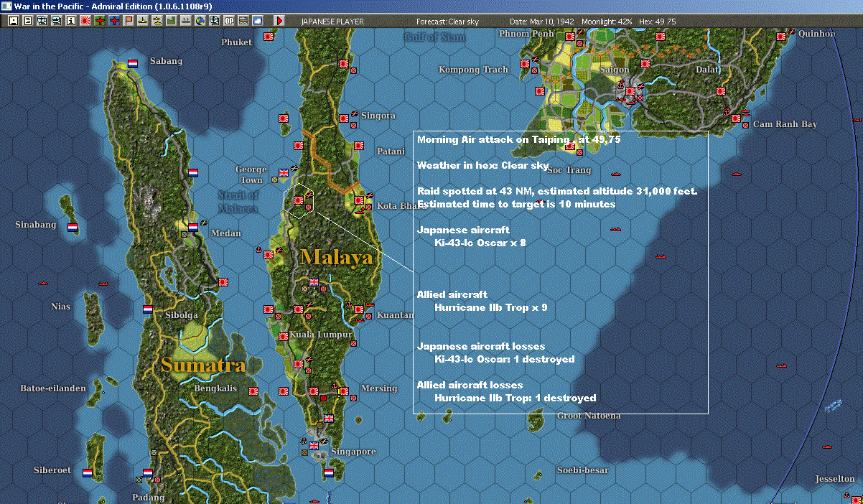Click the 'Groot Natoena' island label
863x504 pixels.
pyautogui.click(x=589, y=416)
